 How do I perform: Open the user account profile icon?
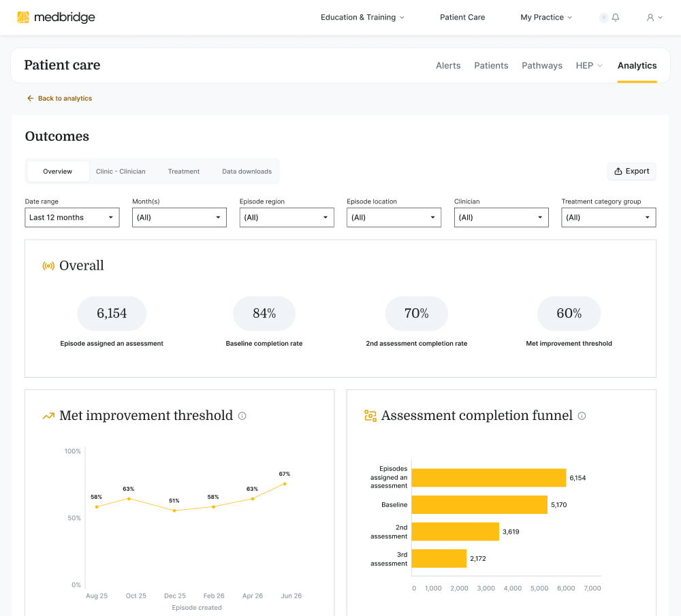pyautogui.click(x=650, y=18)
